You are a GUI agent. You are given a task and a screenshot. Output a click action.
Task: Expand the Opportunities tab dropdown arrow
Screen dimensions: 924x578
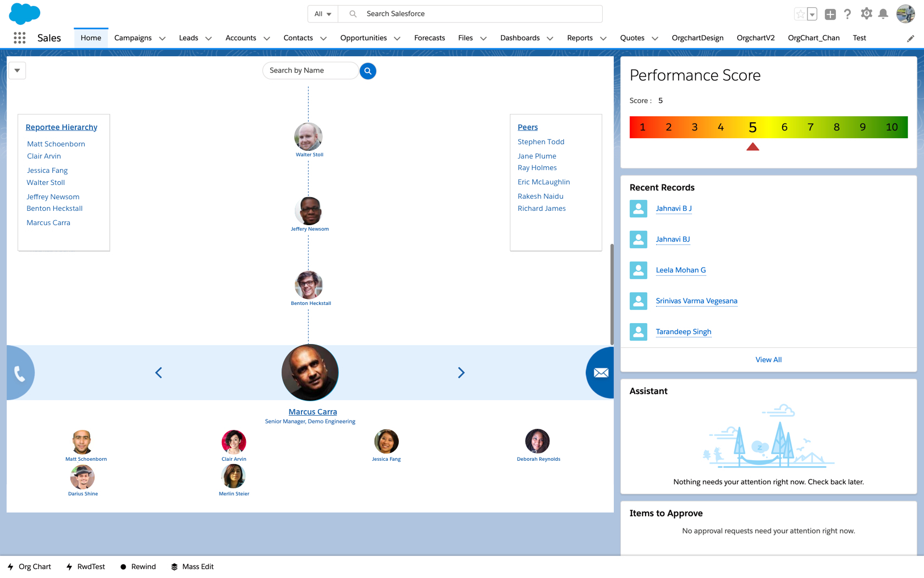(397, 39)
